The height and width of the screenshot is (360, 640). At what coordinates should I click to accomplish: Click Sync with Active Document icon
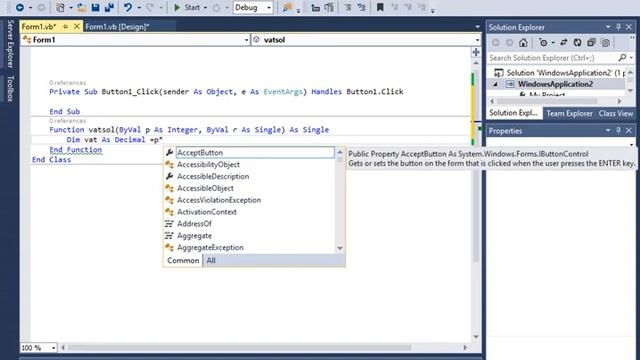(564, 43)
